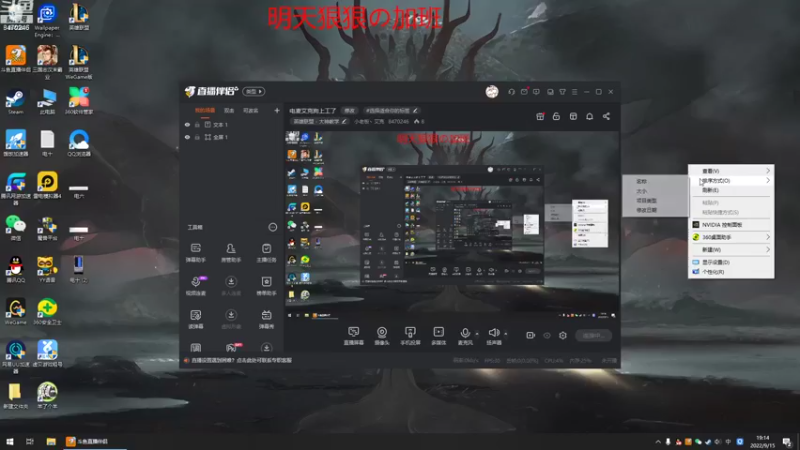Open the gift box icon in the header
Viewport: 800px width, 450px height.
pos(540,116)
